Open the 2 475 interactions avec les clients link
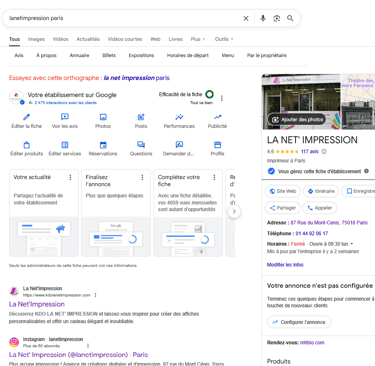This screenshot has width=375, height=366. (x=66, y=103)
